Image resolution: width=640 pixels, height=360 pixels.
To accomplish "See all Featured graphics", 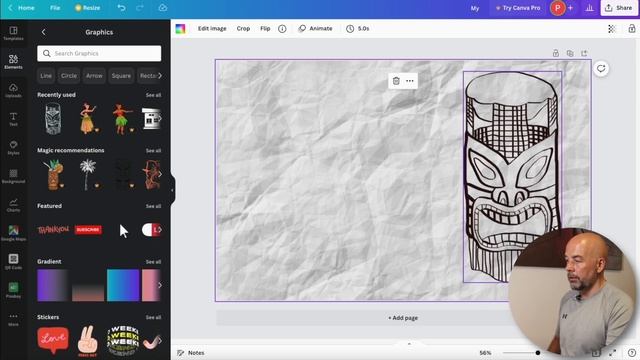I will pyautogui.click(x=153, y=206).
